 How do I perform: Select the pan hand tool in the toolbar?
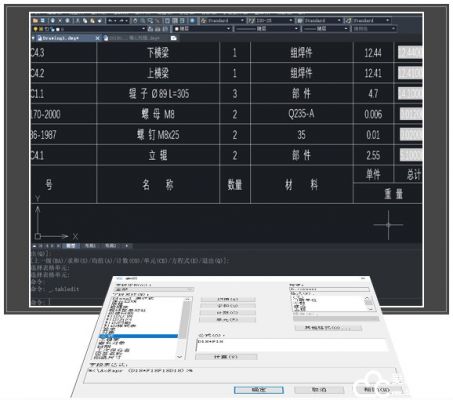tap(135, 20)
